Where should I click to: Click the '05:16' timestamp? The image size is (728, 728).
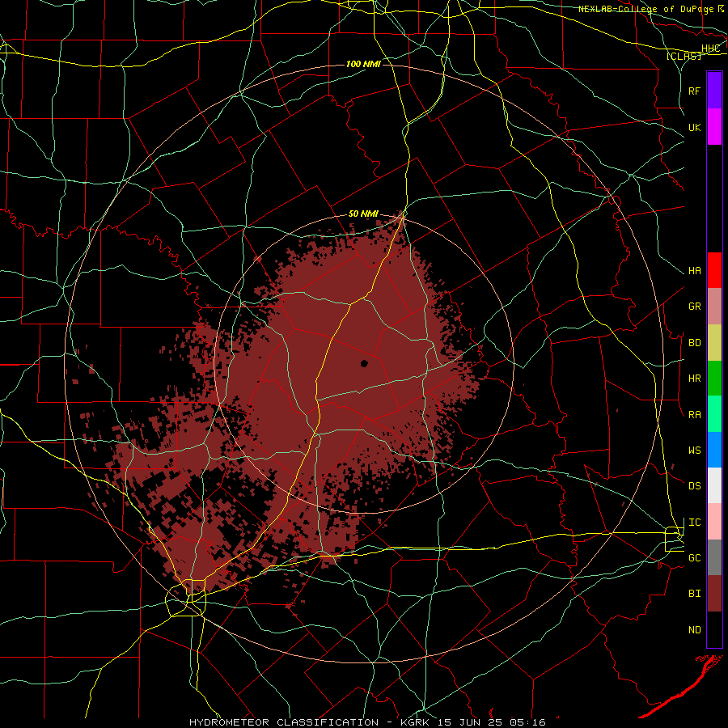tap(530, 722)
